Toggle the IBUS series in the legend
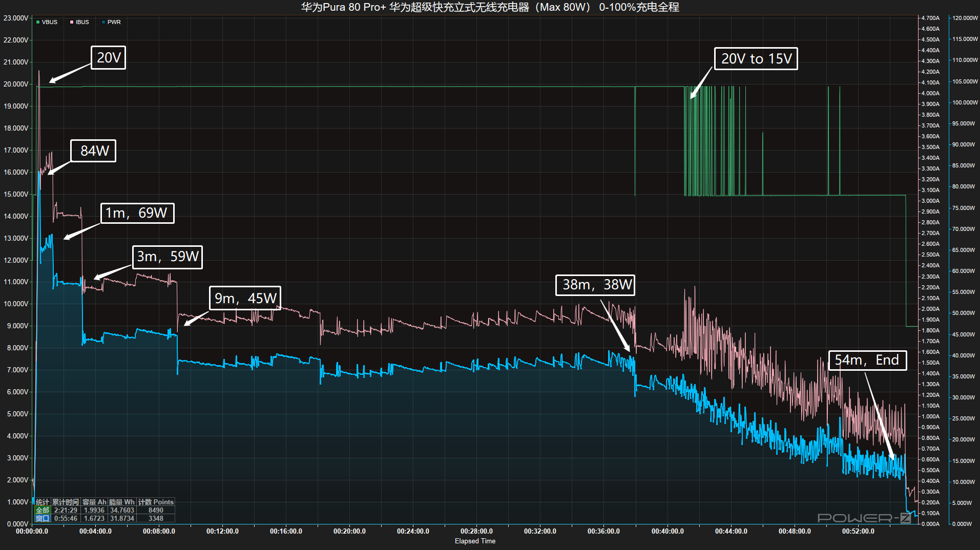 (x=79, y=22)
